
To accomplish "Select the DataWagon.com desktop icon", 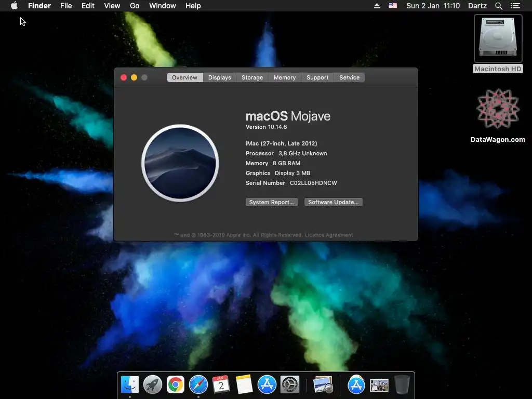I will pyautogui.click(x=498, y=115).
